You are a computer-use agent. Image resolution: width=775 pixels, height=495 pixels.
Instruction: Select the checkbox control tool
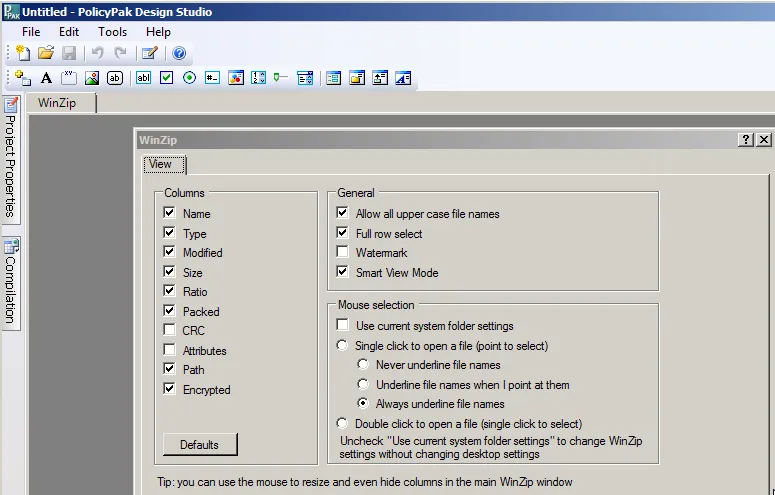167,78
